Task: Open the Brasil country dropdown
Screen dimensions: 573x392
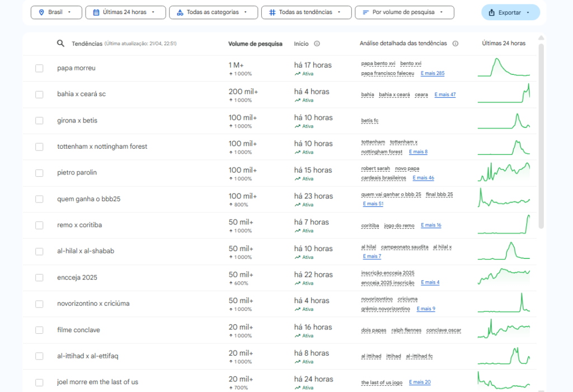Action: tap(56, 12)
